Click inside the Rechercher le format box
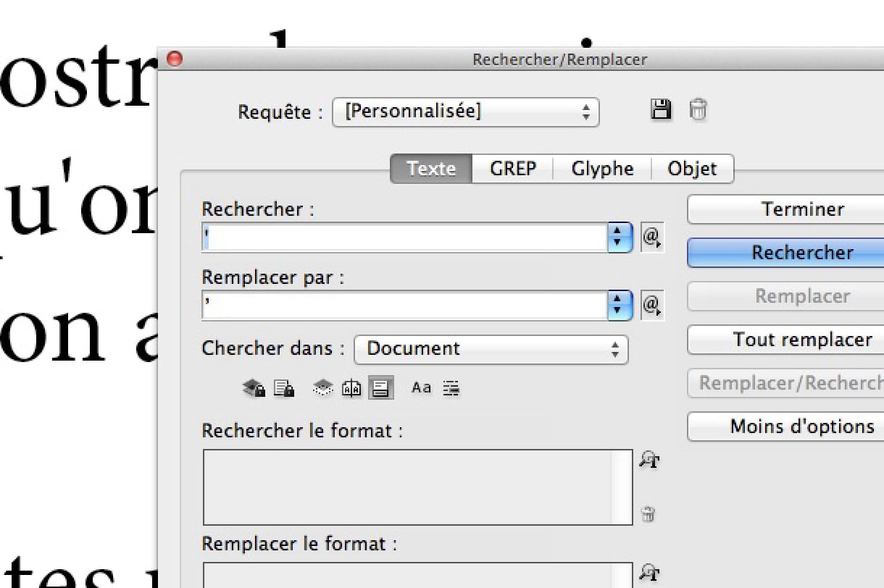 tap(417, 487)
